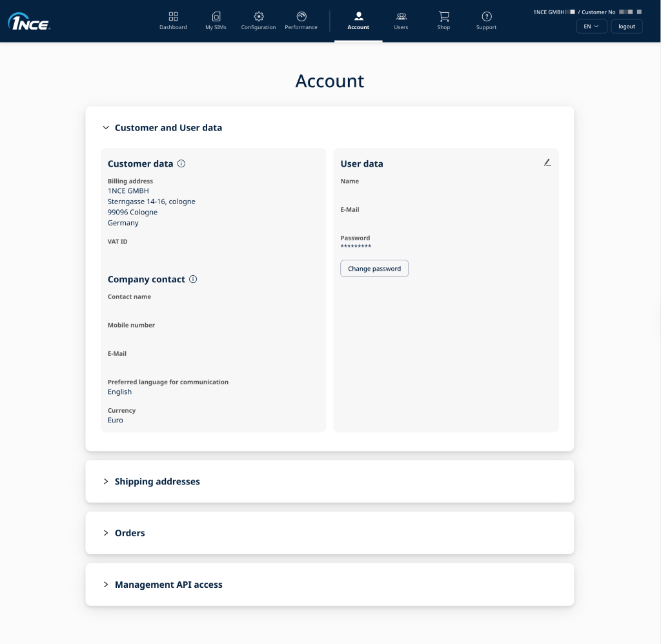Open the EN language dropdown

(x=591, y=26)
